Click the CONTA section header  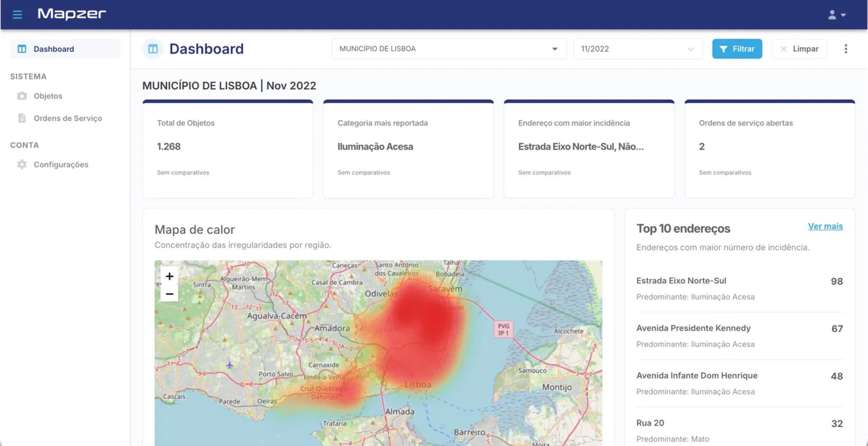coord(25,145)
